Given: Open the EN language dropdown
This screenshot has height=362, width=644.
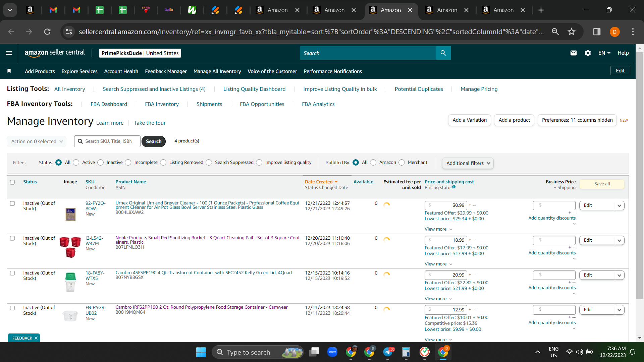Looking at the screenshot, I should pyautogui.click(x=604, y=53).
